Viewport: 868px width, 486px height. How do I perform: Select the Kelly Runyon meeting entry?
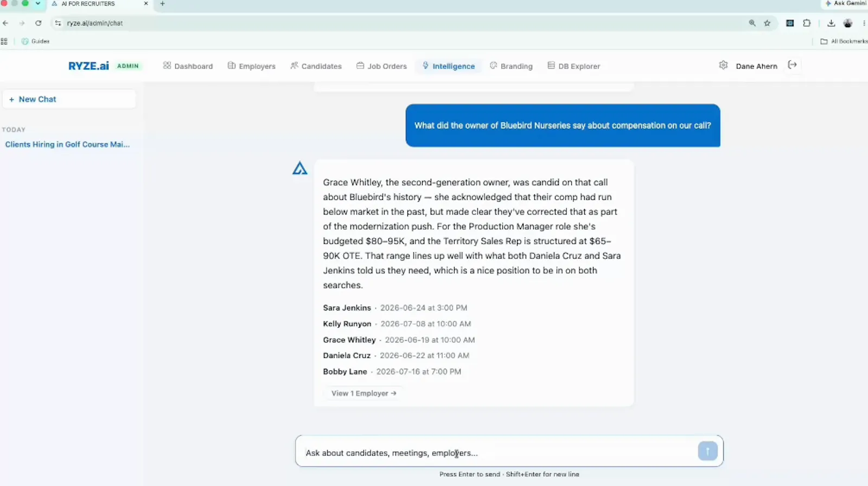(x=397, y=324)
